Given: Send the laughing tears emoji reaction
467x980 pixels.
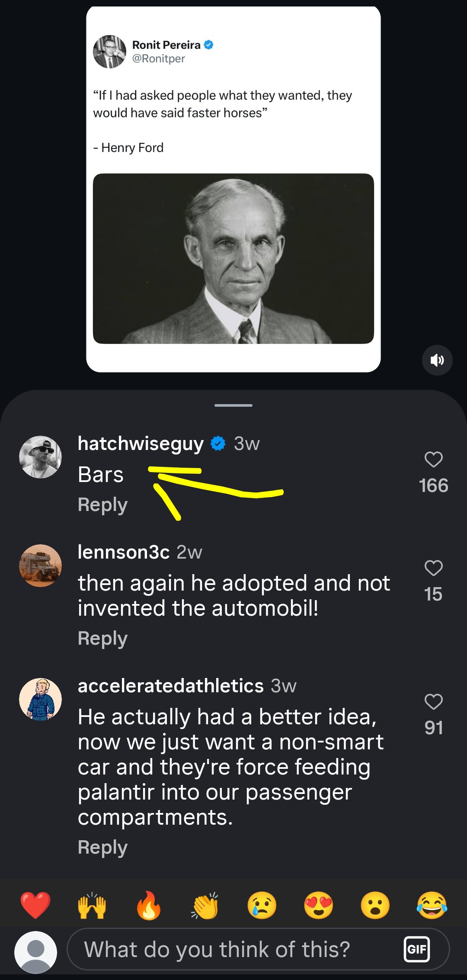Looking at the screenshot, I should (432, 905).
